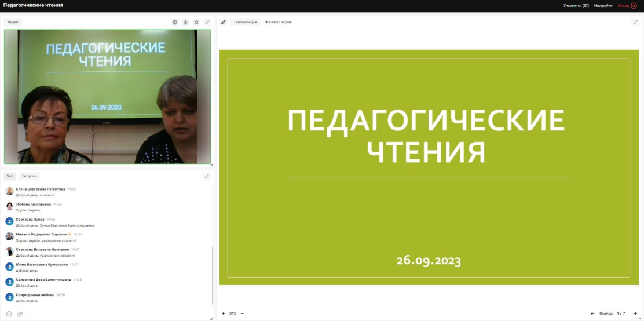Click the red exit circle icon

[x=634, y=6]
